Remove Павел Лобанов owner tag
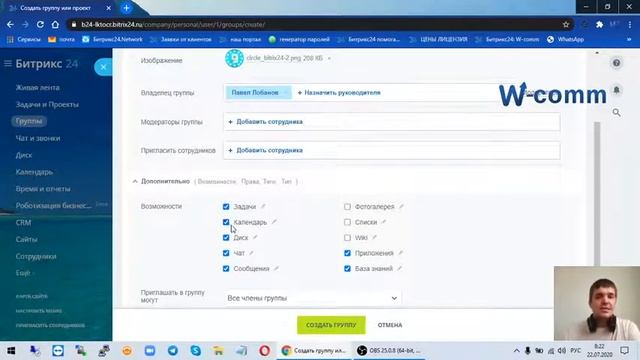640x360 pixels. (286, 93)
